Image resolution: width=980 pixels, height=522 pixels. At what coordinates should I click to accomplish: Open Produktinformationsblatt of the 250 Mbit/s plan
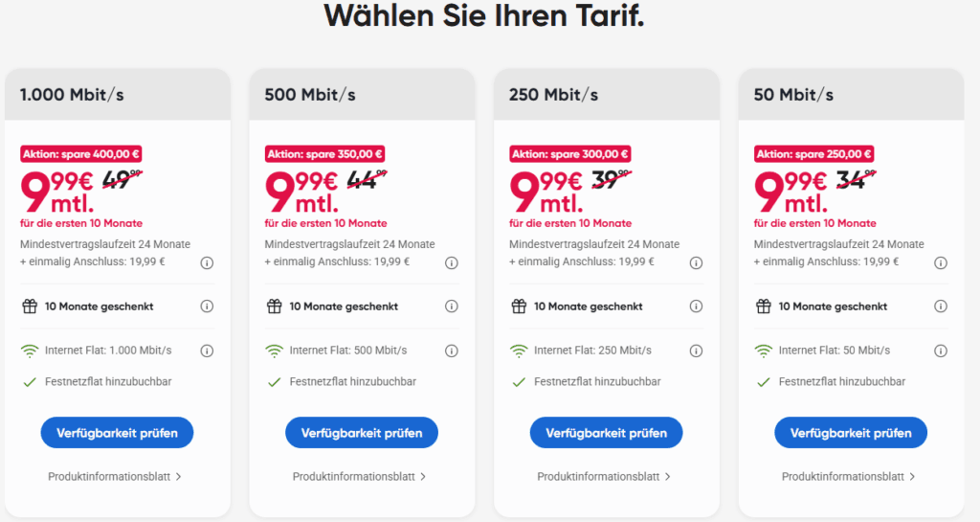604,476
